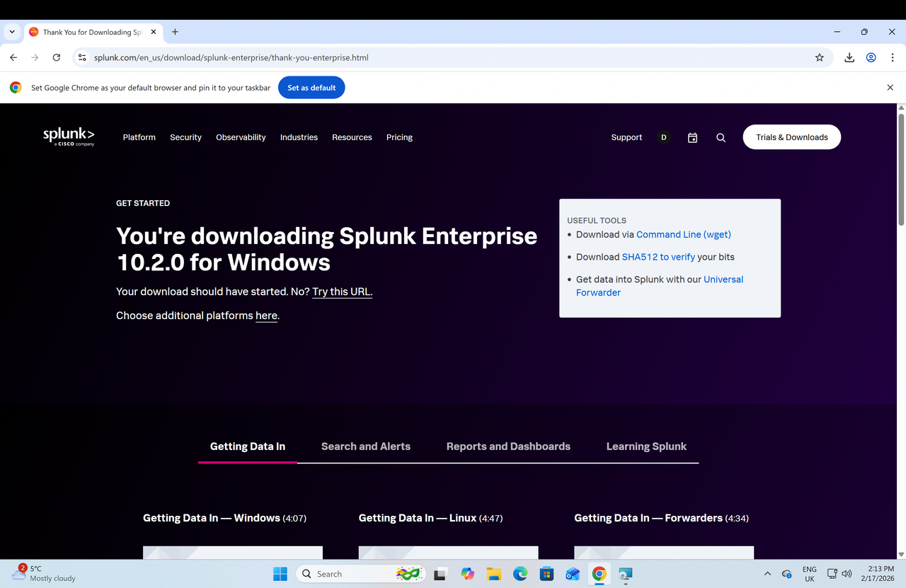Viewport: 906px width, 588px height.
Task: Open File Explorer from the taskbar
Action: point(493,574)
